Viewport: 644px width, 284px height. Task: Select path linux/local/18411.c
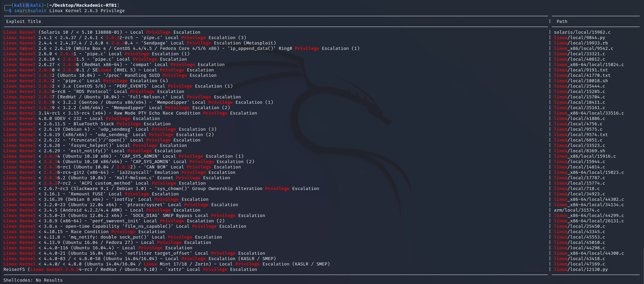click(x=580, y=102)
